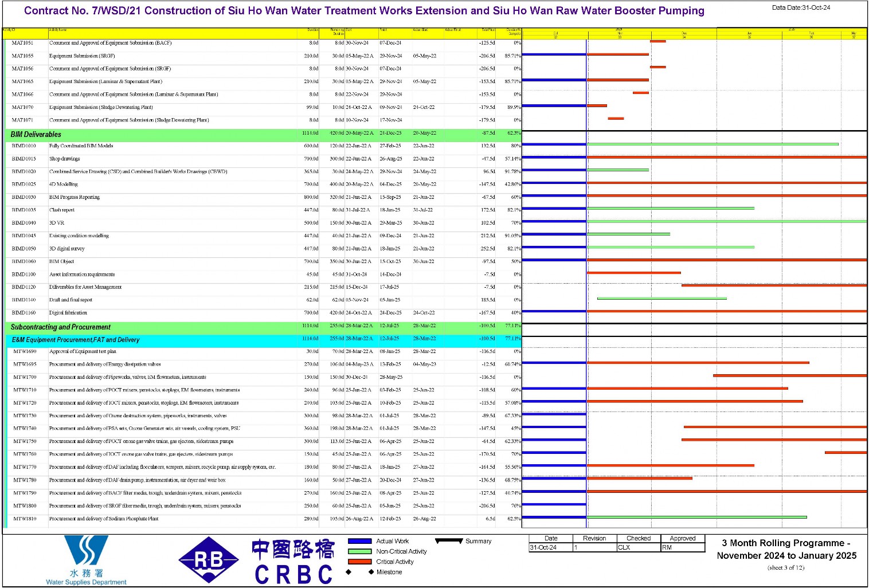
Task: Click Procurement and delivery of Sodium Phosphate Plant
Action: pyautogui.click(x=104, y=519)
